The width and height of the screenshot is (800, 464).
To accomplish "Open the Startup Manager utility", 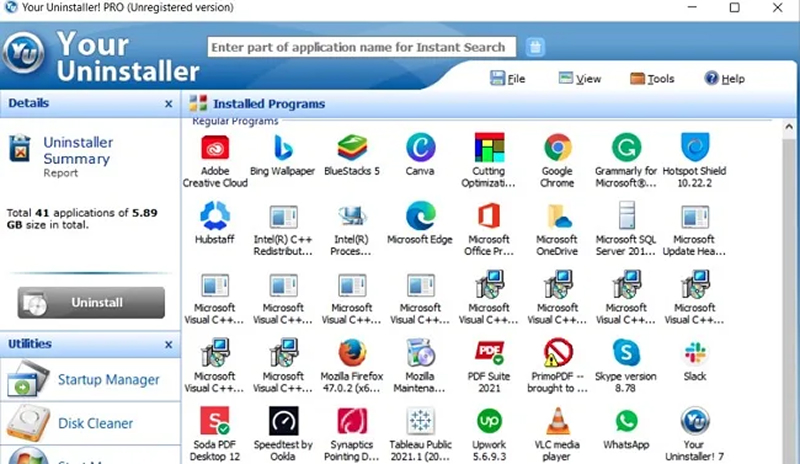I will [x=90, y=380].
